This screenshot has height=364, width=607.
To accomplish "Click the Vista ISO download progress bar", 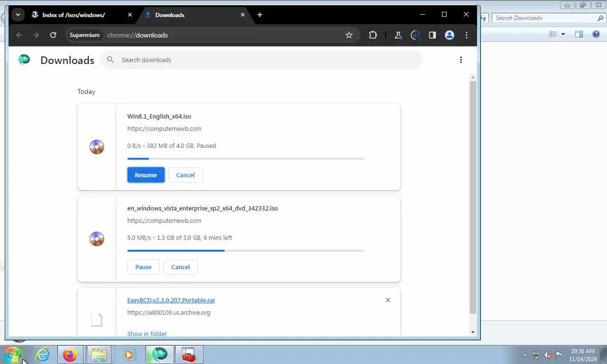I will click(246, 251).
